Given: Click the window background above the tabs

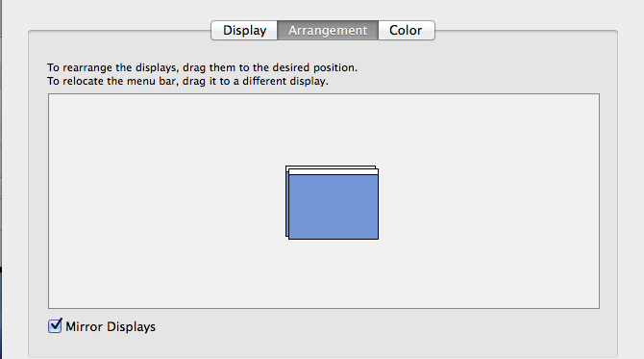Looking at the screenshot, I should pyautogui.click(x=322, y=9).
